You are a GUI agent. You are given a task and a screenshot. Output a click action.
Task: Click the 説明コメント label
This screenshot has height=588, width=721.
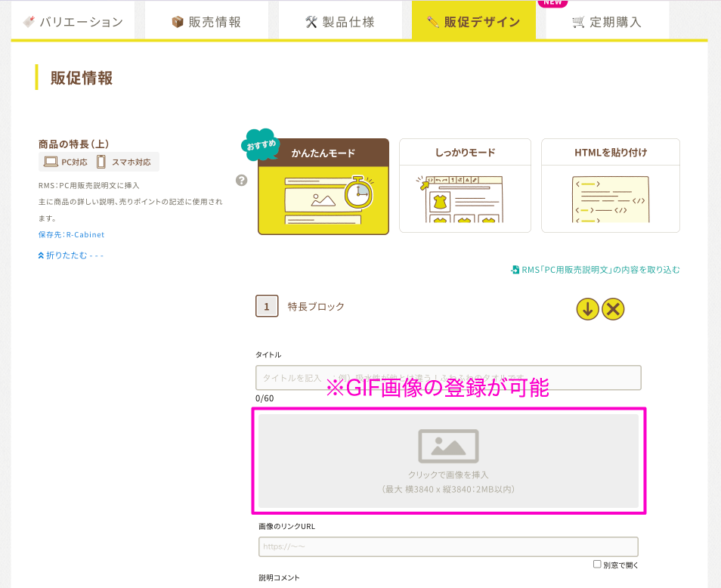[x=279, y=578]
